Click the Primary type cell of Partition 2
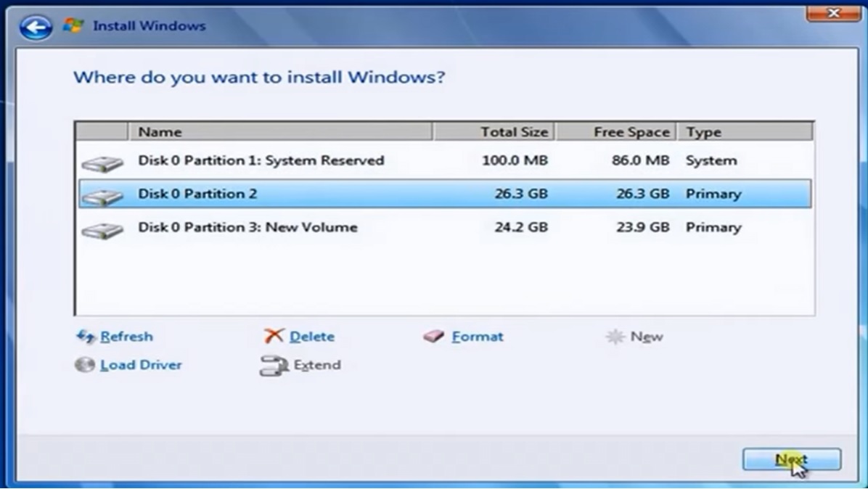Screen dimensions: 868x489 [713, 194]
